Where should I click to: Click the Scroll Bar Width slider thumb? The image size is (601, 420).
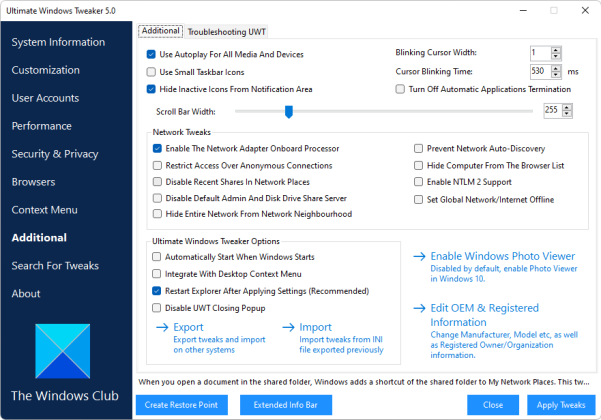(289, 112)
